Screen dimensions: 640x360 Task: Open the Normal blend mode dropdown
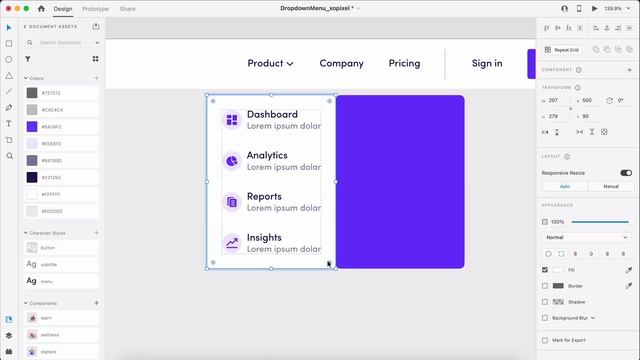pyautogui.click(x=586, y=237)
